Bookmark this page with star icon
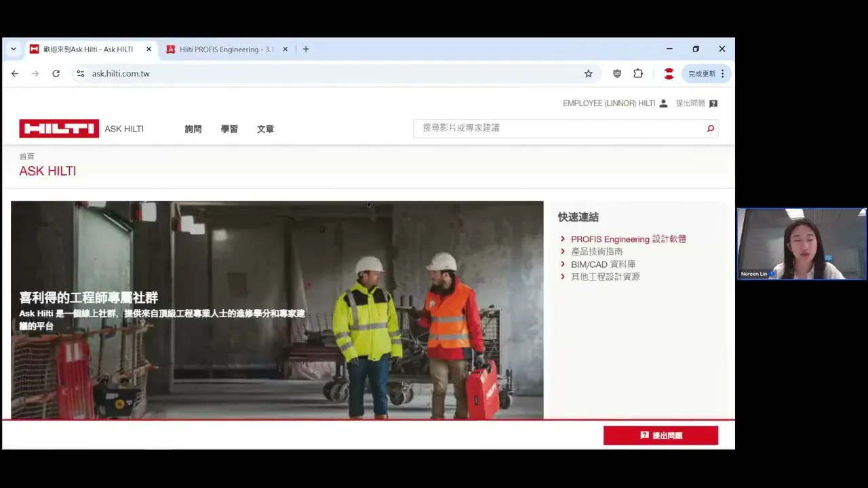This screenshot has width=868, height=488. [588, 73]
